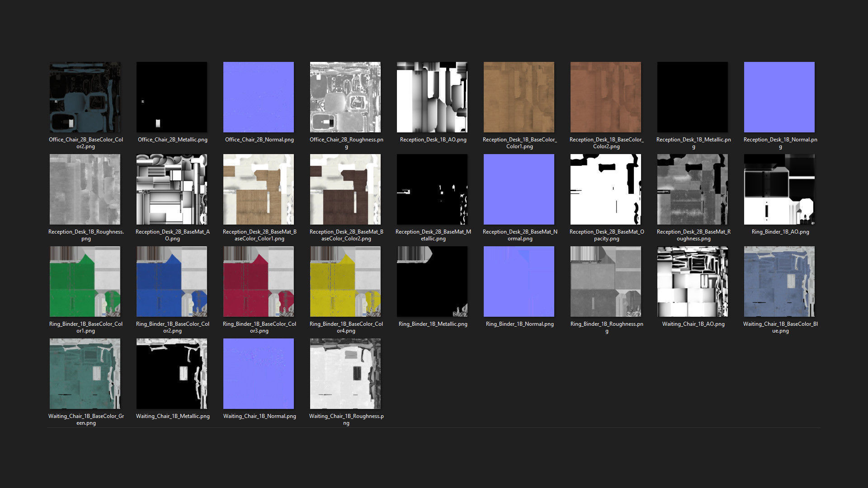Click the blue Ring_Binder_1B_BaseColor_Color2 thumbnail
Image resolution: width=868 pixels, height=488 pixels.
172,282
